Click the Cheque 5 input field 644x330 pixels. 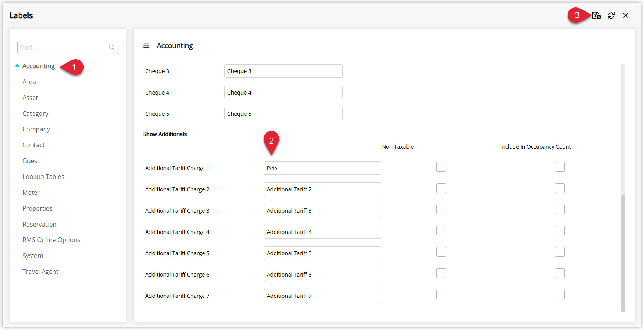[283, 114]
